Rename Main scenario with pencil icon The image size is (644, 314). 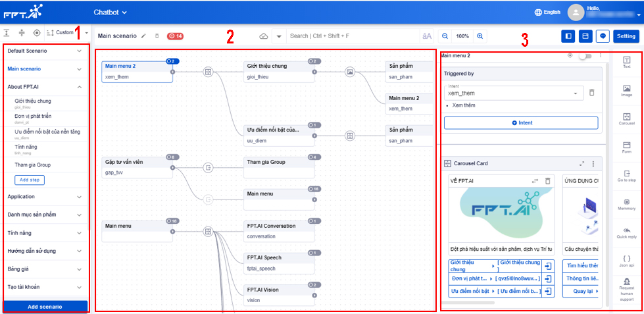pyautogui.click(x=143, y=36)
